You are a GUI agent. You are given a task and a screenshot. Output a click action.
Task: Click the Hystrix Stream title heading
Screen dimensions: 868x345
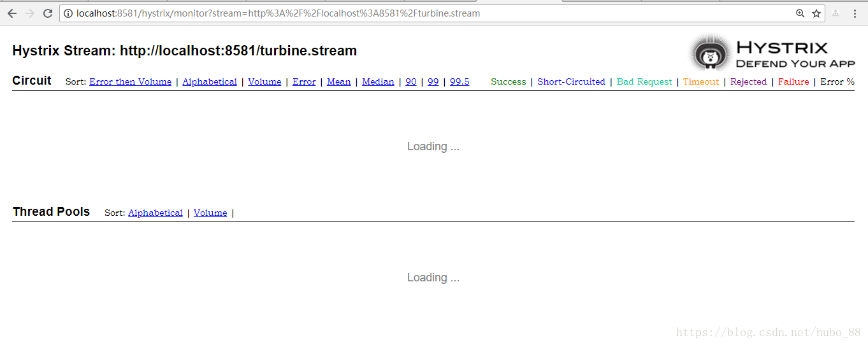tap(185, 51)
